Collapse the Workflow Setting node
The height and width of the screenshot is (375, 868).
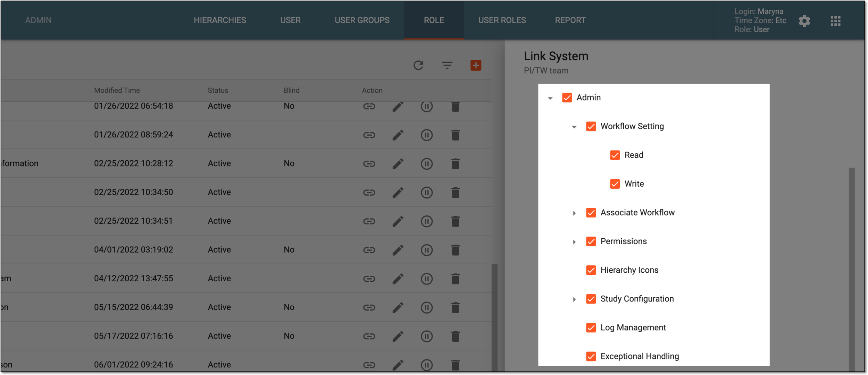coord(574,127)
